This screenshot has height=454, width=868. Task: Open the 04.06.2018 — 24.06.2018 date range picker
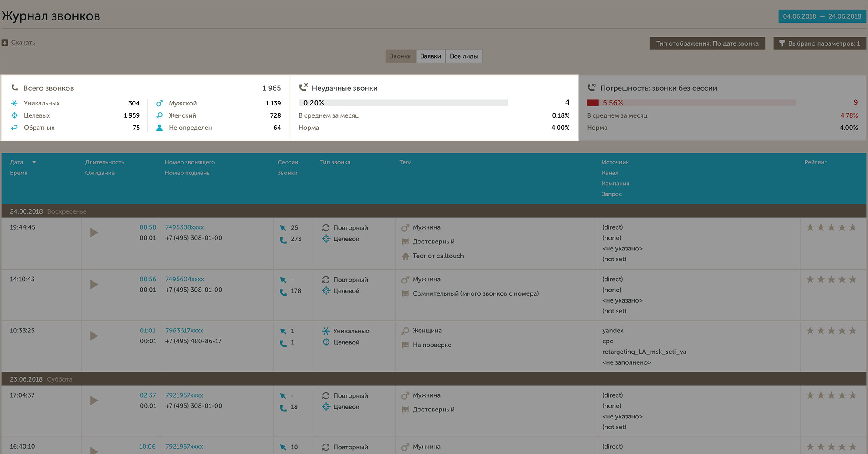click(822, 16)
